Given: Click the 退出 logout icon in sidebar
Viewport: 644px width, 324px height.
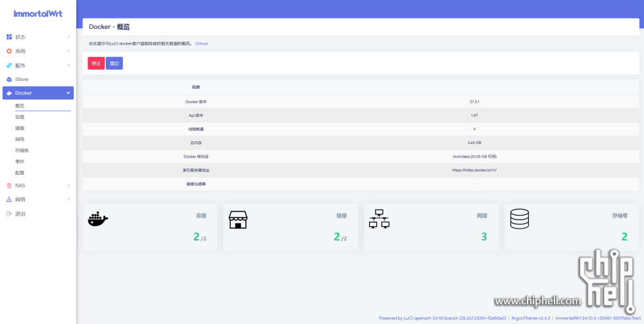Looking at the screenshot, I should tap(9, 214).
